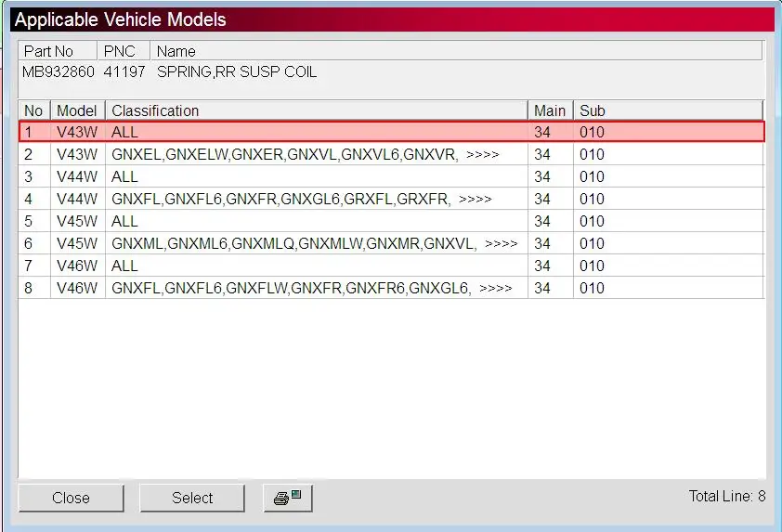Image resolution: width=782 pixels, height=532 pixels.
Task: Click the Close button
Action: tap(71, 498)
